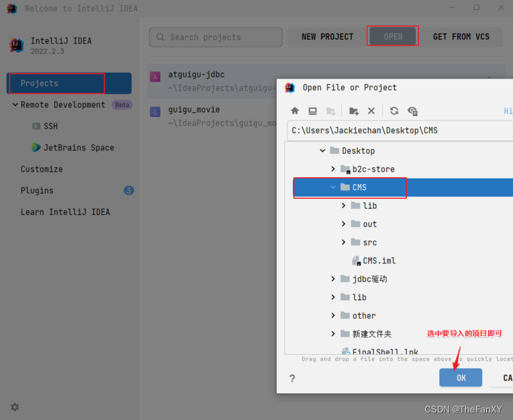Click the Delete (X) icon in dialog toolbar
Screen dimensions: 513x420
[x=371, y=111]
